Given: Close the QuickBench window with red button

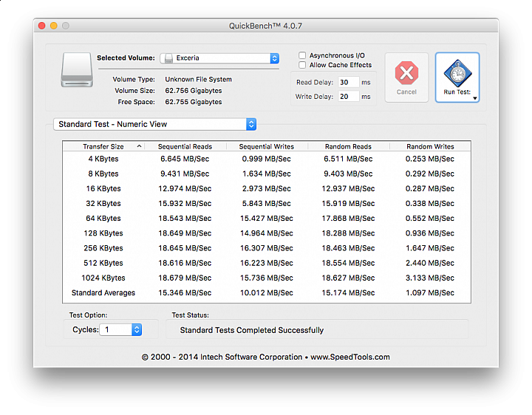Looking at the screenshot, I should (41, 26).
